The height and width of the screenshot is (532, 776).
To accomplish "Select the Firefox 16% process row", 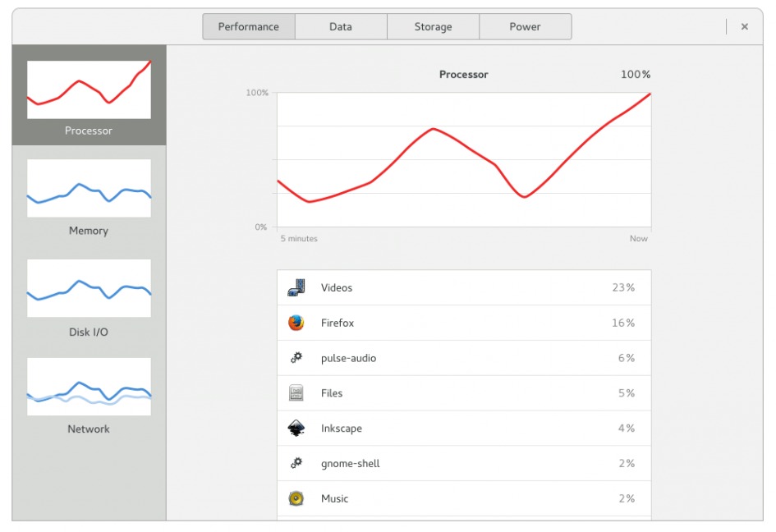I will click(x=464, y=323).
